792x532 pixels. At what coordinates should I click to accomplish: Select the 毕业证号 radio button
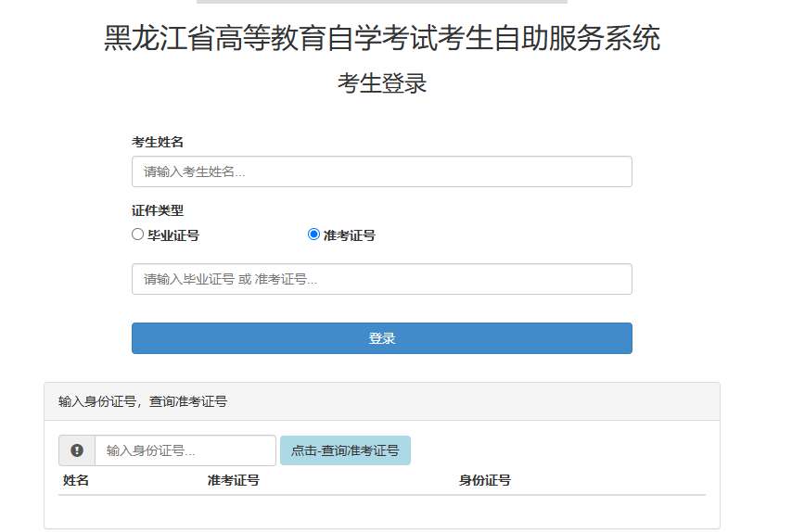tap(138, 234)
